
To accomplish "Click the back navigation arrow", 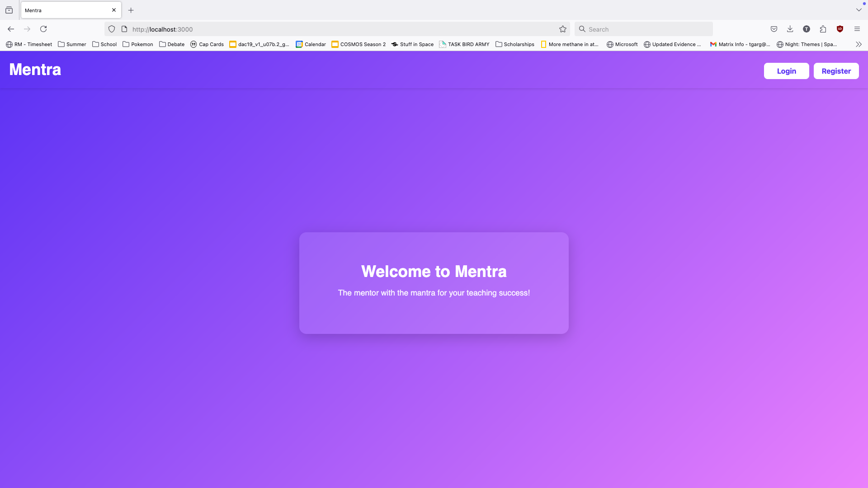I will pos(11,29).
